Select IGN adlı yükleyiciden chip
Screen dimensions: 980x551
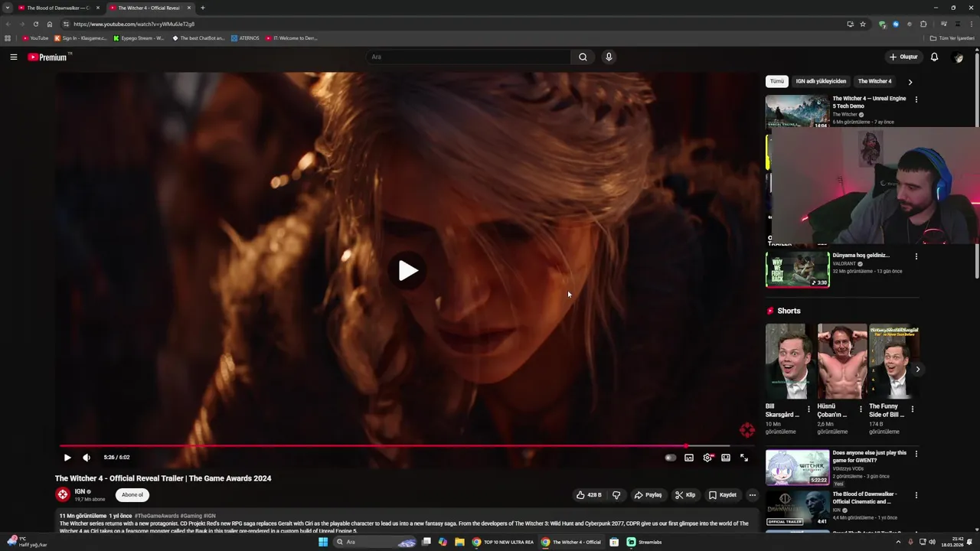[821, 81]
